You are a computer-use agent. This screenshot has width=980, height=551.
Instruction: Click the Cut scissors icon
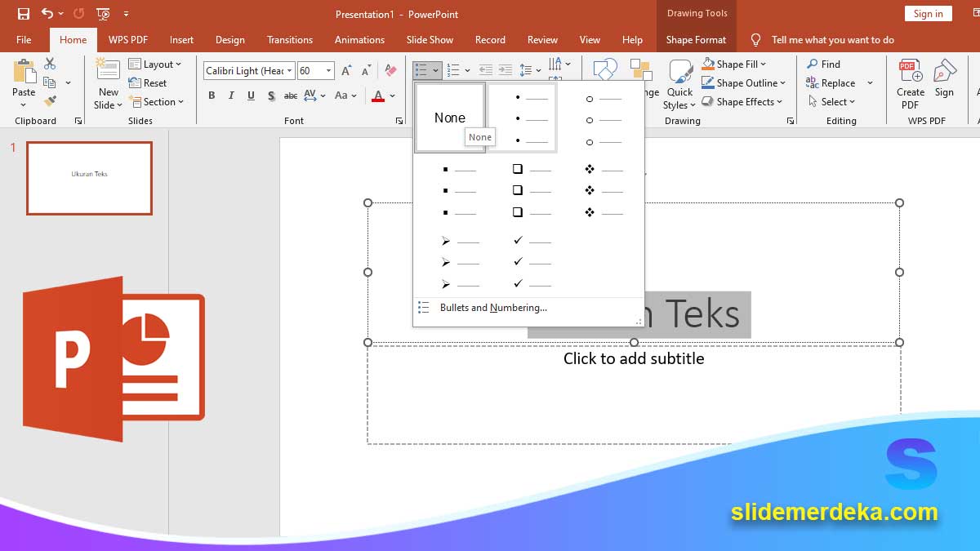click(50, 64)
